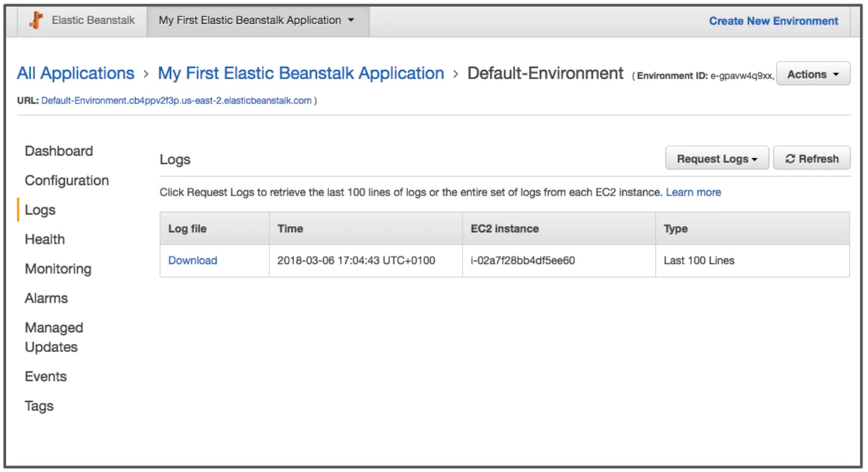
Task: Open the Tags page
Action: point(39,406)
